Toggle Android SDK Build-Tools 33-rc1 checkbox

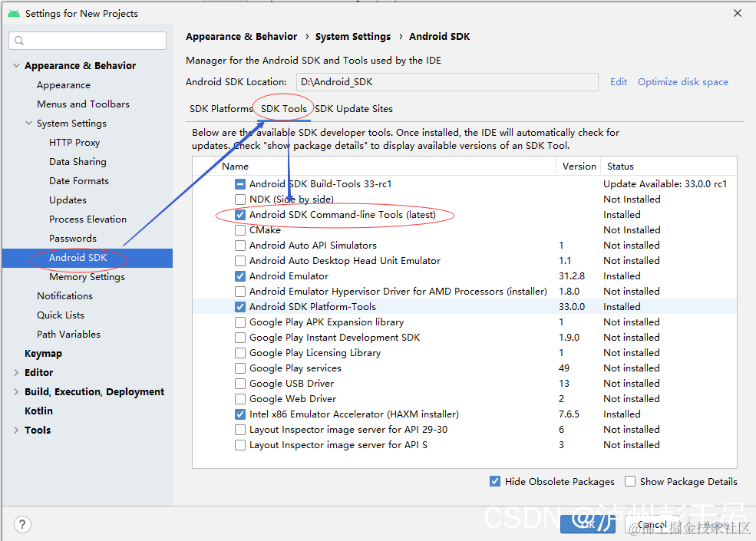(x=240, y=184)
